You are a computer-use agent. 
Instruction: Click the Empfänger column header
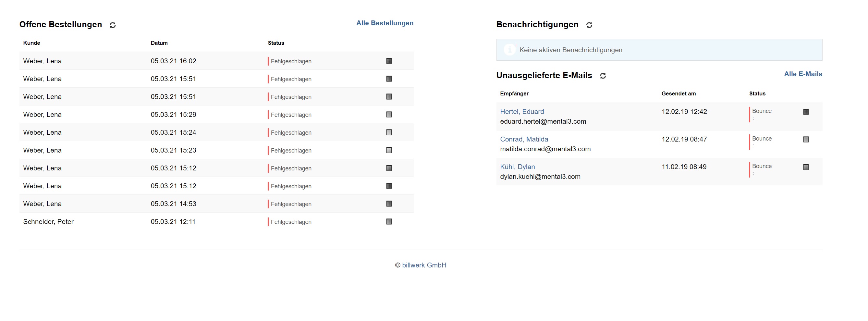point(514,93)
